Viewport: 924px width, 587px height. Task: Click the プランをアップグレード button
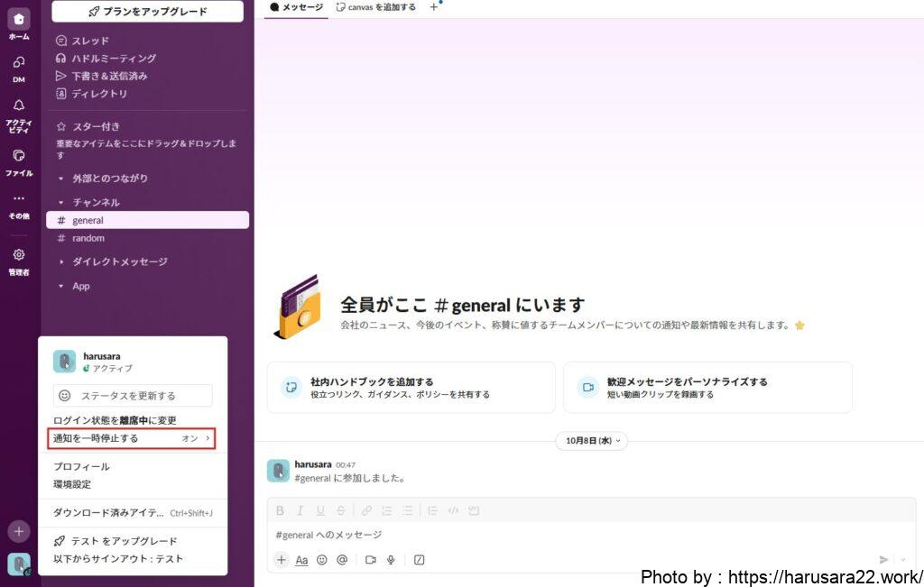pyautogui.click(x=147, y=12)
